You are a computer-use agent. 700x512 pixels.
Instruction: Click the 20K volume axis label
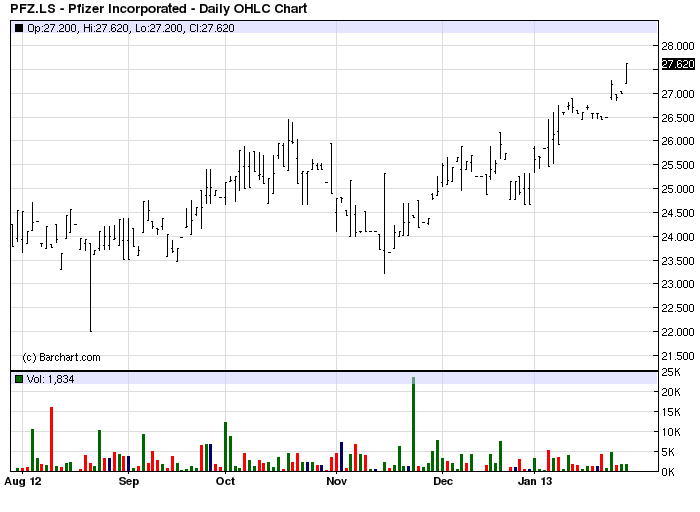click(671, 392)
